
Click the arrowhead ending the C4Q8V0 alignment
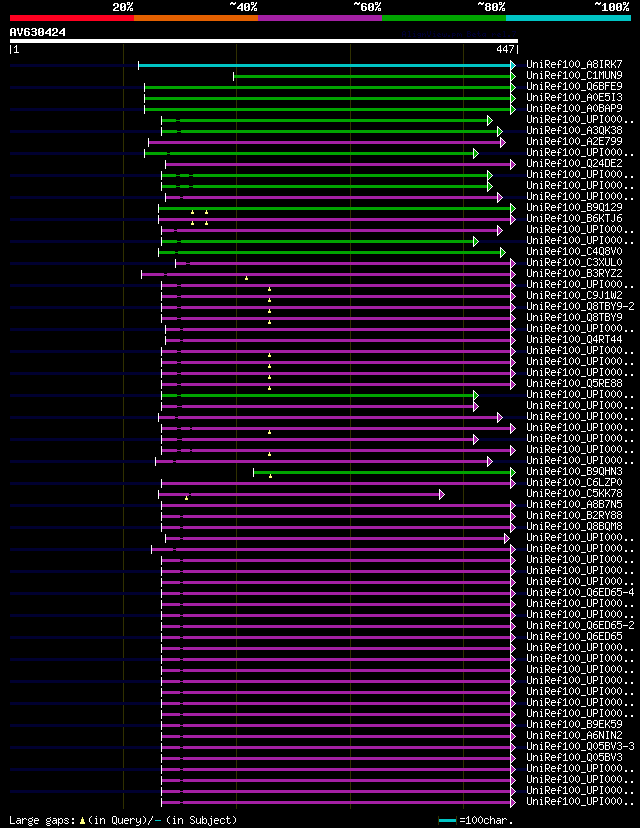click(503, 252)
